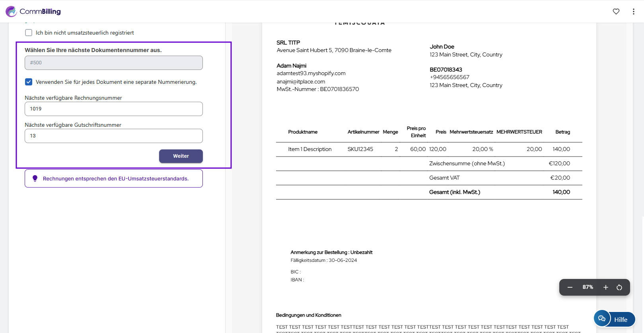This screenshot has height=333, width=644.
Task: Click the heart favorite icon
Action: click(616, 12)
